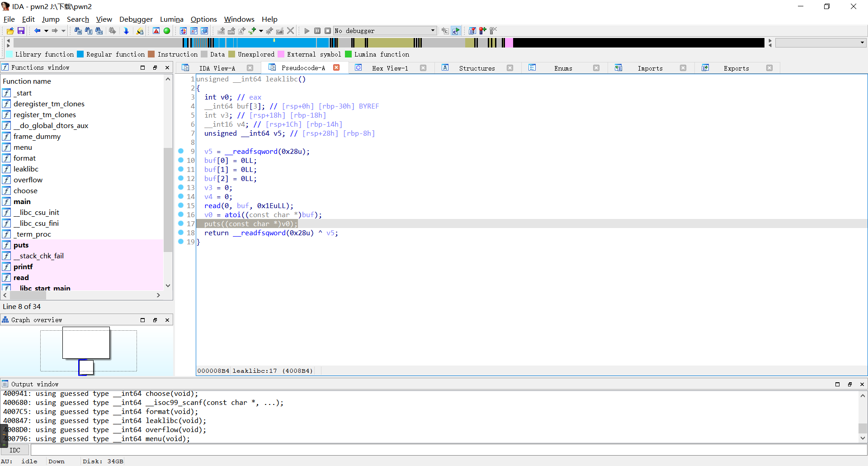
Task: Toggle breakpoint dot on line 18
Action: [x=181, y=233]
